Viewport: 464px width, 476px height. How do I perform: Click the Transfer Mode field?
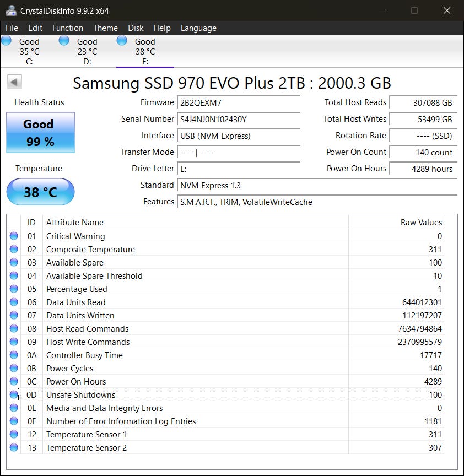[x=239, y=152]
